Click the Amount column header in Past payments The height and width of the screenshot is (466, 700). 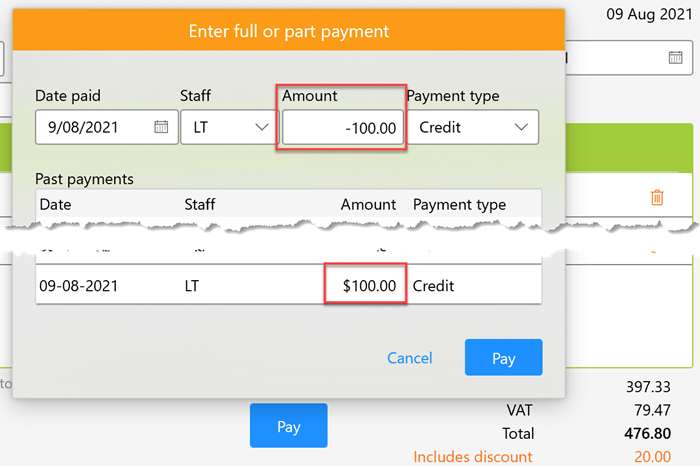pos(368,204)
